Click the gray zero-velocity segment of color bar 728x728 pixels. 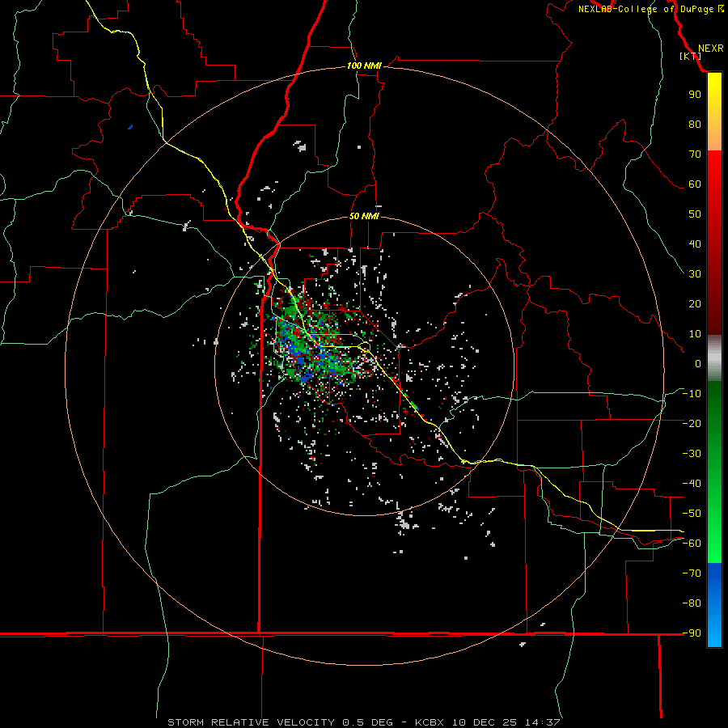tap(714, 358)
